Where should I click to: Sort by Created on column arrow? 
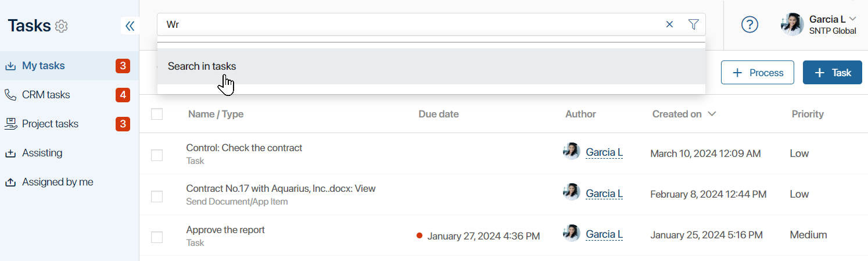coord(712,114)
